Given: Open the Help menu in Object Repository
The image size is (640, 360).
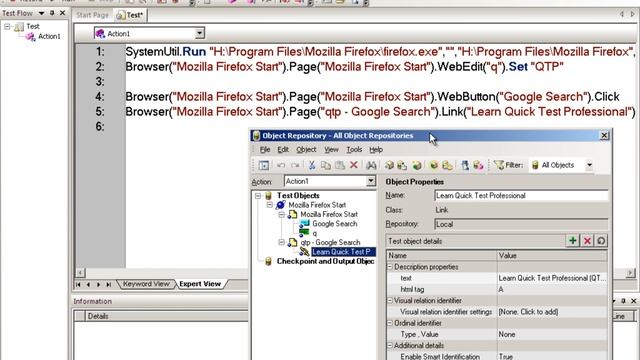Looking at the screenshot, I should [x=376, y=150].
